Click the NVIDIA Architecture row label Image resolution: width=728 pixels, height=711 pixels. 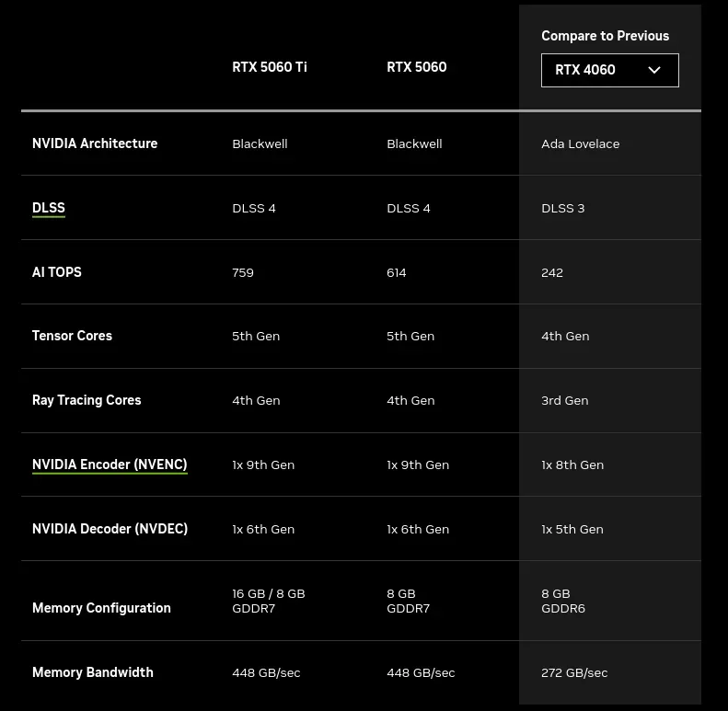95,143
